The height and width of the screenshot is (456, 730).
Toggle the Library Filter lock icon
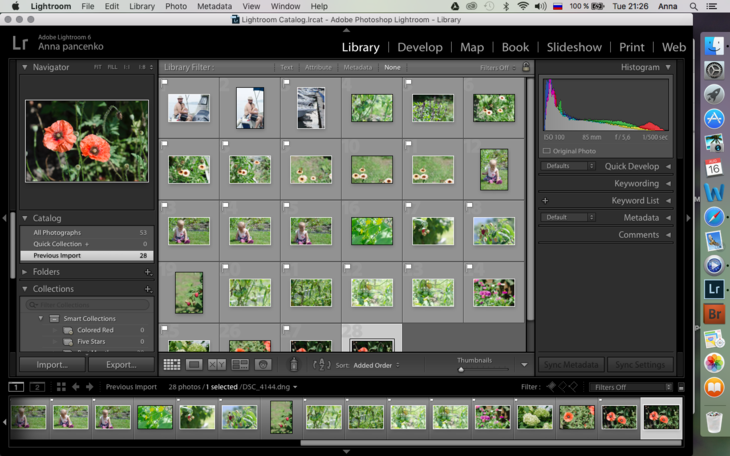coord(526,67)
